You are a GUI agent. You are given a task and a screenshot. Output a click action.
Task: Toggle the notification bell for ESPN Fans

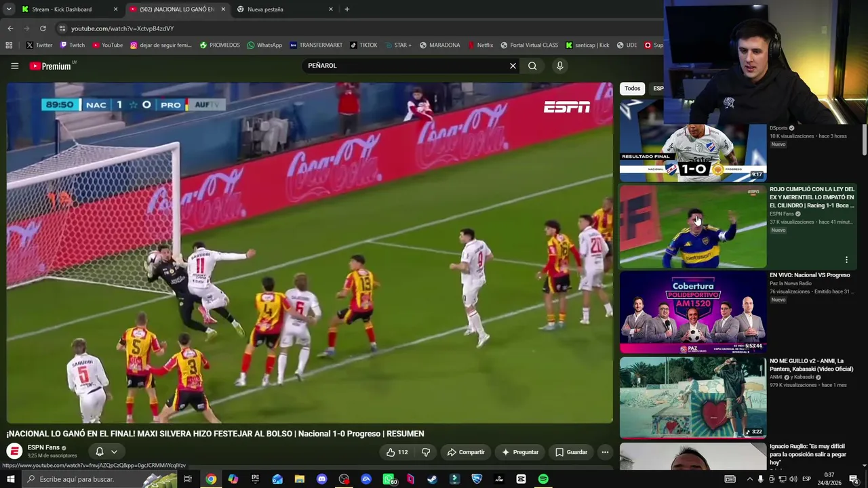[x=100, y=451]
